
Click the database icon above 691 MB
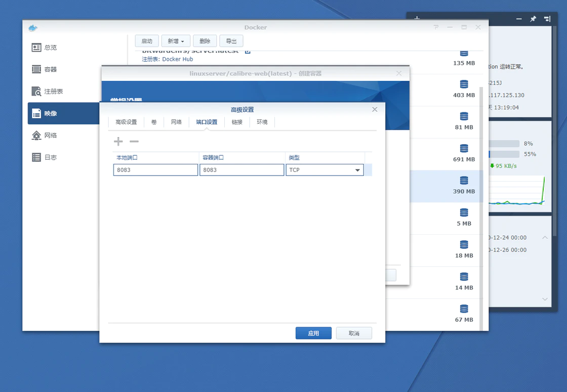tap(464, 149)
